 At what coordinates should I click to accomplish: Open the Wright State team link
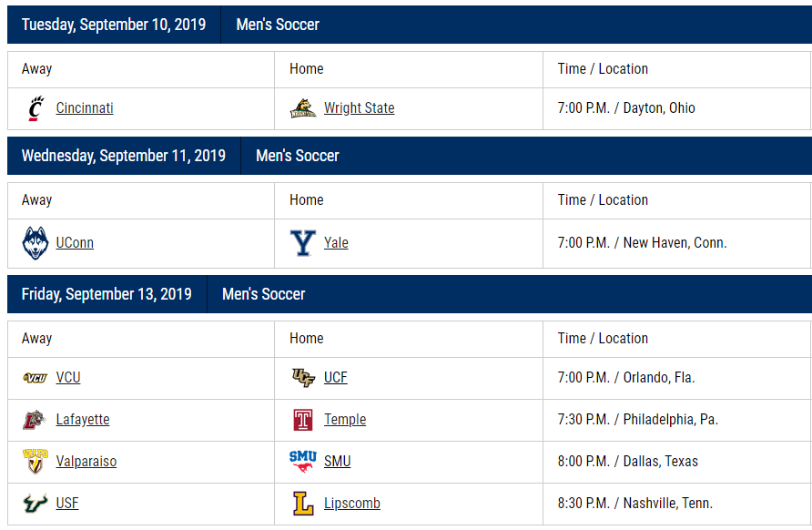point(360,108)
